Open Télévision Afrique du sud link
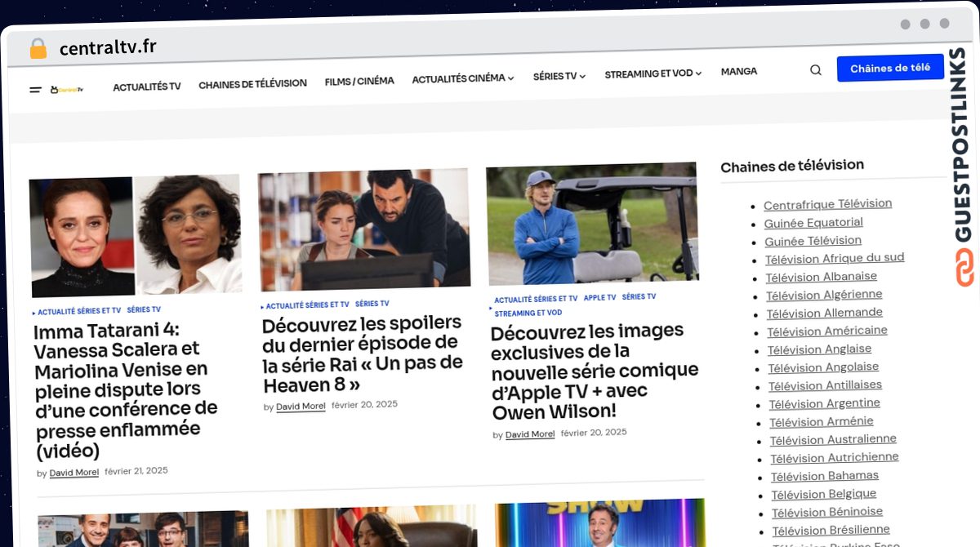This screenshot has width=980, height=547. [x=835, y=259]
